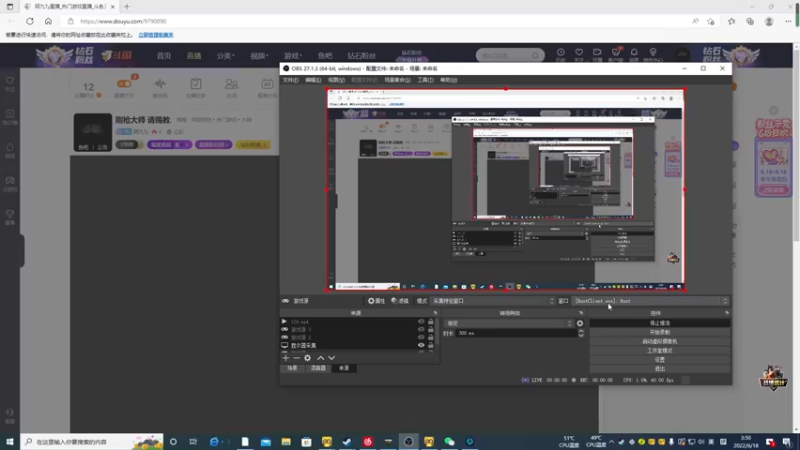Image resolution: width=800 pixels, height=450 pixels.
Task: Expand the 视频 dropdown in Douyu navigation
Action: click(259, 56)
